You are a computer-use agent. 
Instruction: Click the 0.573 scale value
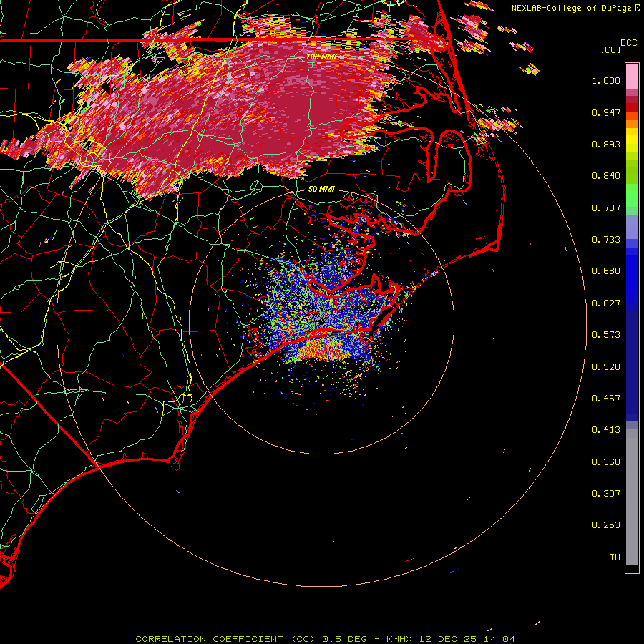[x=606, y=335]
